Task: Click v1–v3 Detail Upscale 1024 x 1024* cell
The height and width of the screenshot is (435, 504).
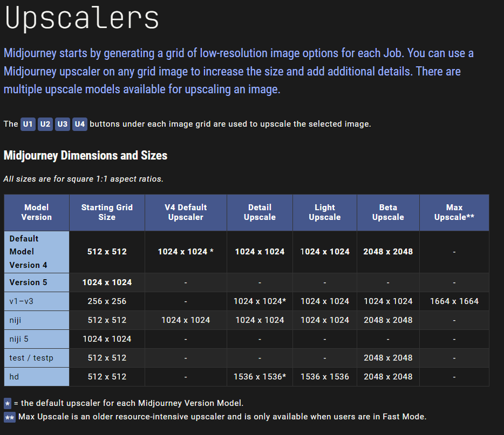Action: tap(260, 301)
